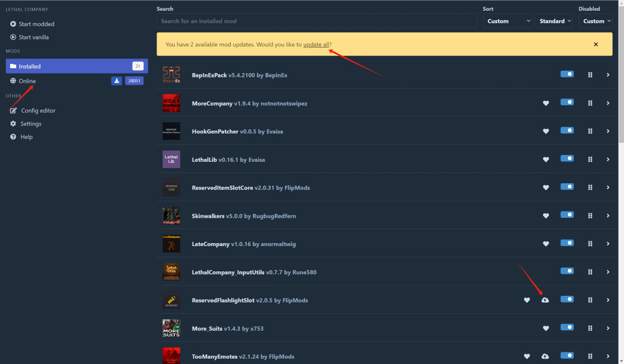Screen dimensions: 624x364
Task: Click the drag handle icon for BepInExPack
Action: 590,75
